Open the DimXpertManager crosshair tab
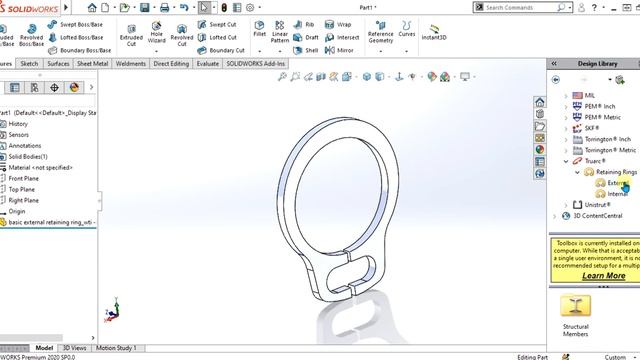The image size is (640, 360). pos(54,87)
